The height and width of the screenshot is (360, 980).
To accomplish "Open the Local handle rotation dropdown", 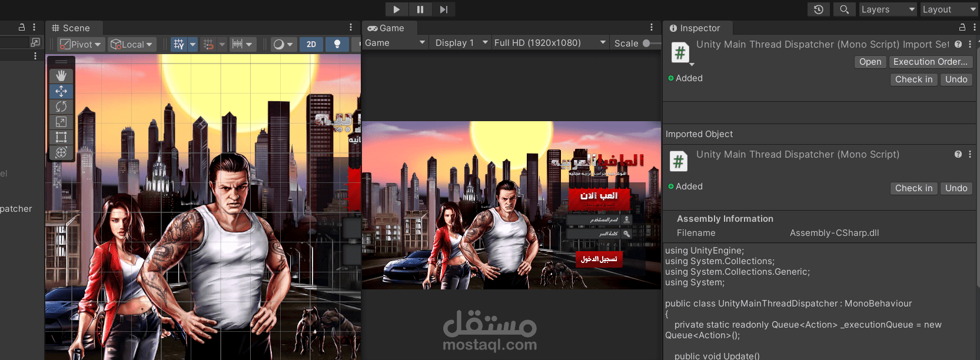I will pyautogui.click(x=132, y=44).
